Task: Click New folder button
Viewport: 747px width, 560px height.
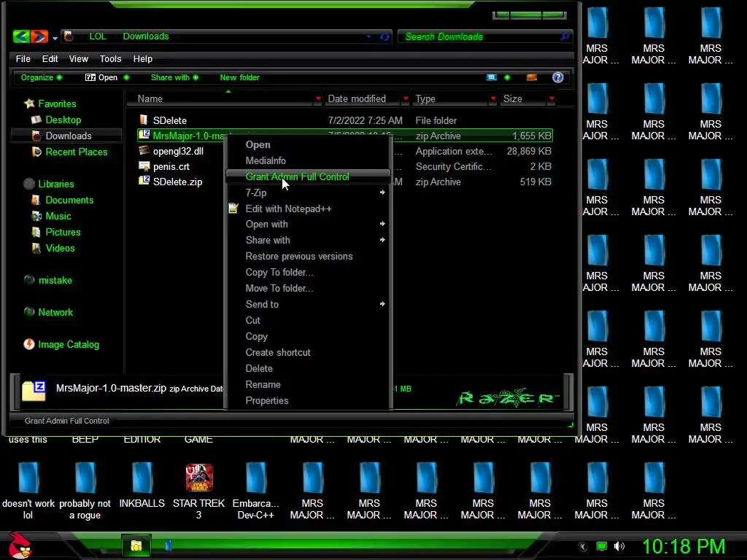Action: tap(239, 77)
